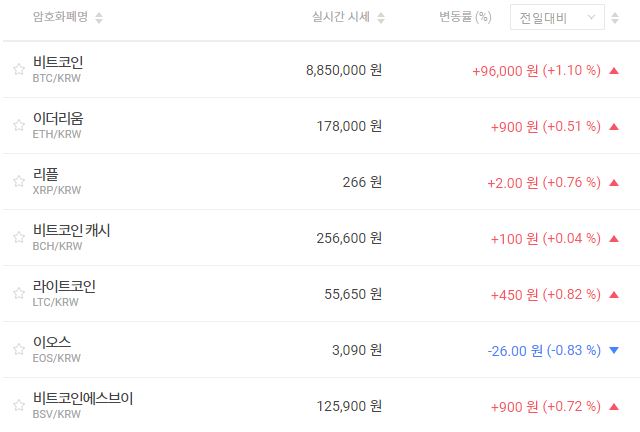Image resolution: width=640 pixels, height=432 pixels.
Task: Sort by real-time price column arrows
Action: [381, 17]
